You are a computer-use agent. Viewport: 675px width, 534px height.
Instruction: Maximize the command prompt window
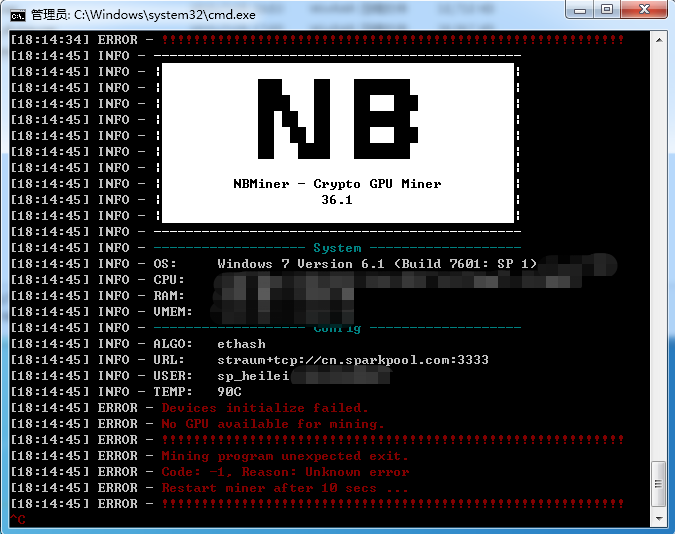coord(607,10)
